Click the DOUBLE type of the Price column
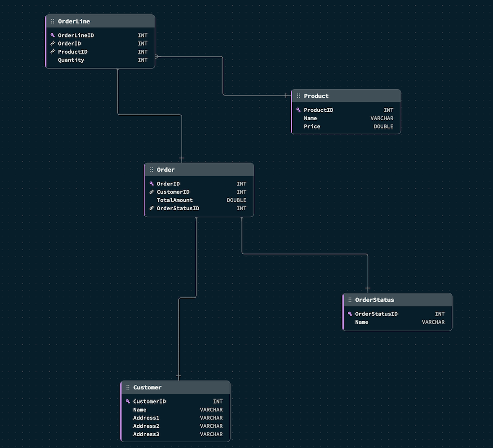Viewport: 493px width, 448px height. [383, 127]
